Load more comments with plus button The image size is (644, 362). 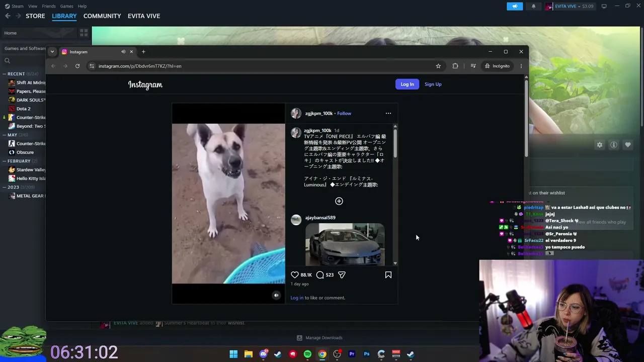click(x=339, y=201)
